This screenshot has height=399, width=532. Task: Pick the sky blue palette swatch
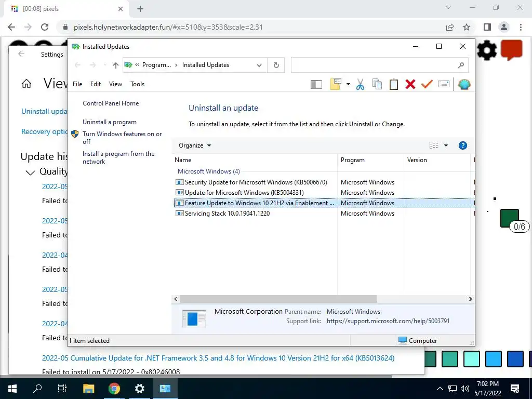[x=493, y=359]
